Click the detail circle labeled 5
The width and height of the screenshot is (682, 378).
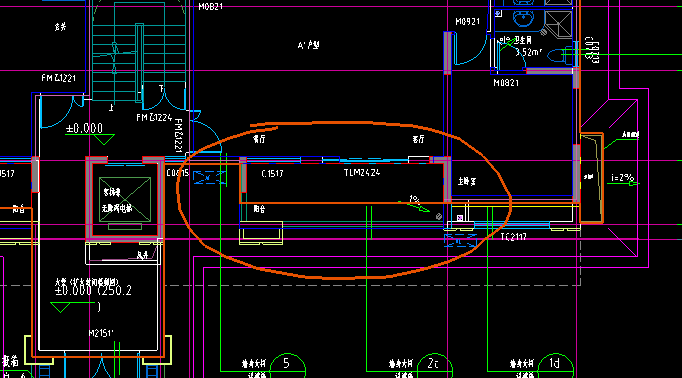pyautogui.click(x=287, y=365)
